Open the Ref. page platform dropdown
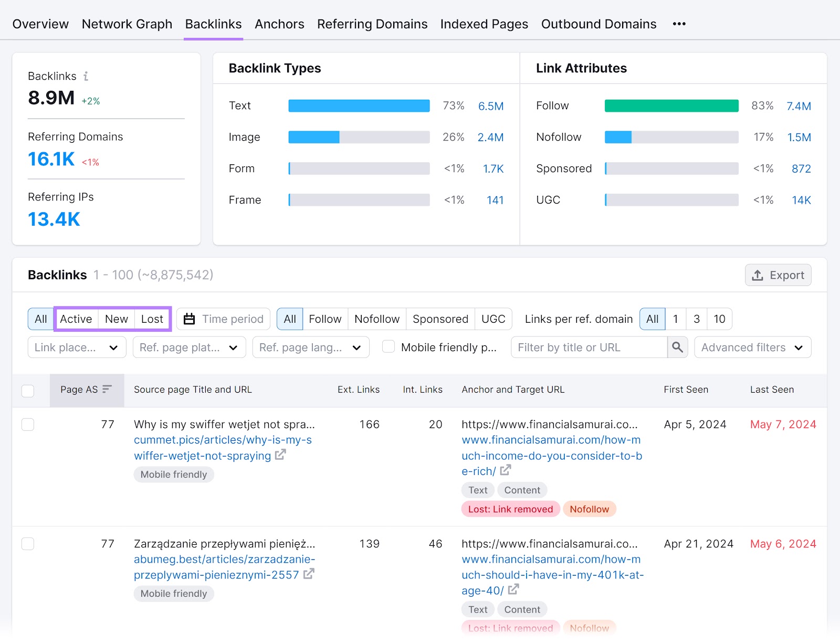 point(189,347)
